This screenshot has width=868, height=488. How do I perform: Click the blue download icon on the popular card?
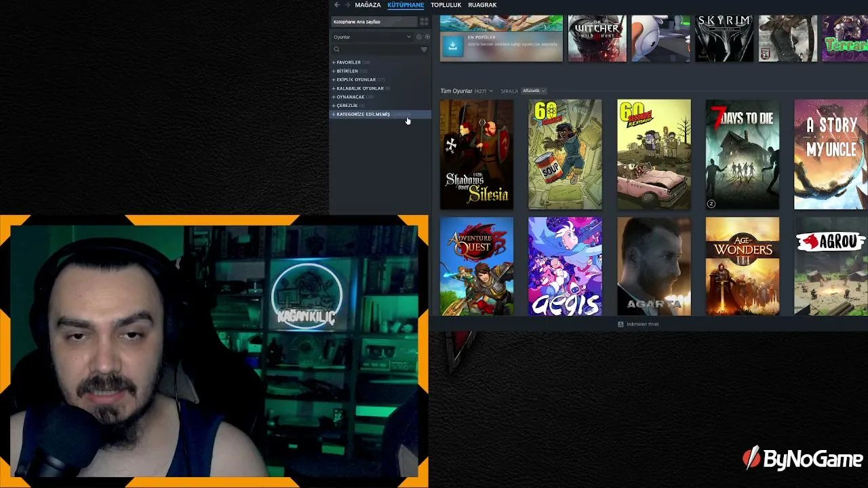[452, 45]
